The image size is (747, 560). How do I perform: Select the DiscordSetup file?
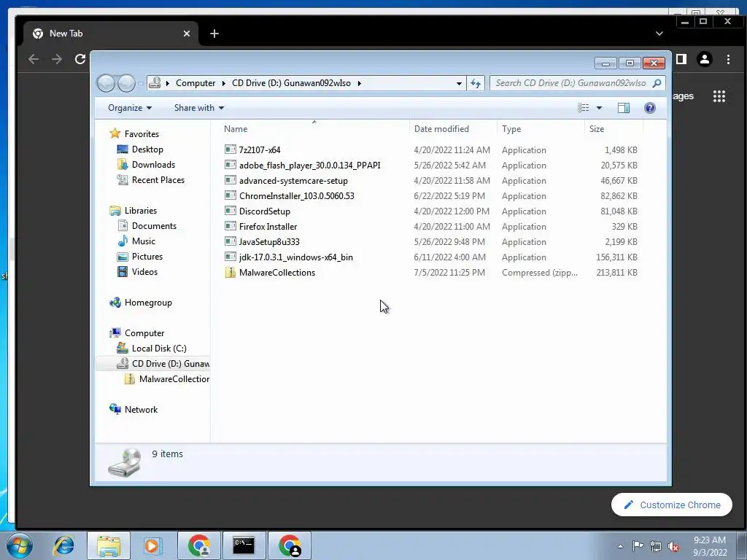[x=264, y=211]
